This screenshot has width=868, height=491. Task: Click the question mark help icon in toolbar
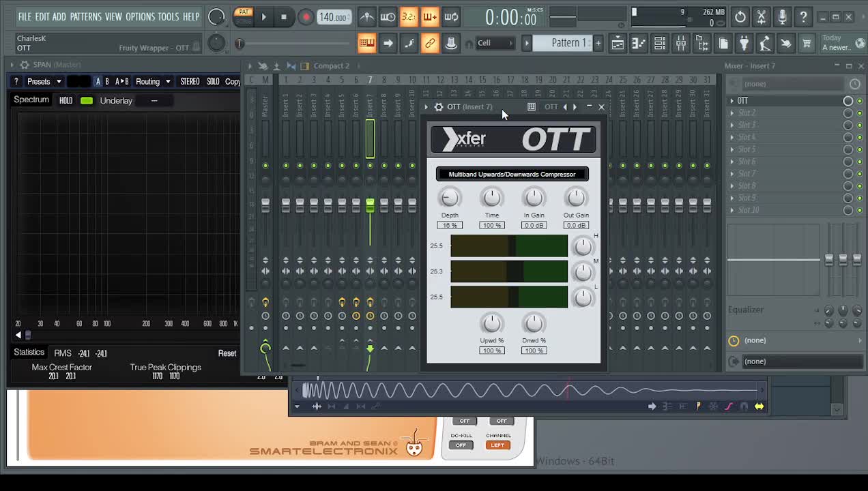pos(804,16)
